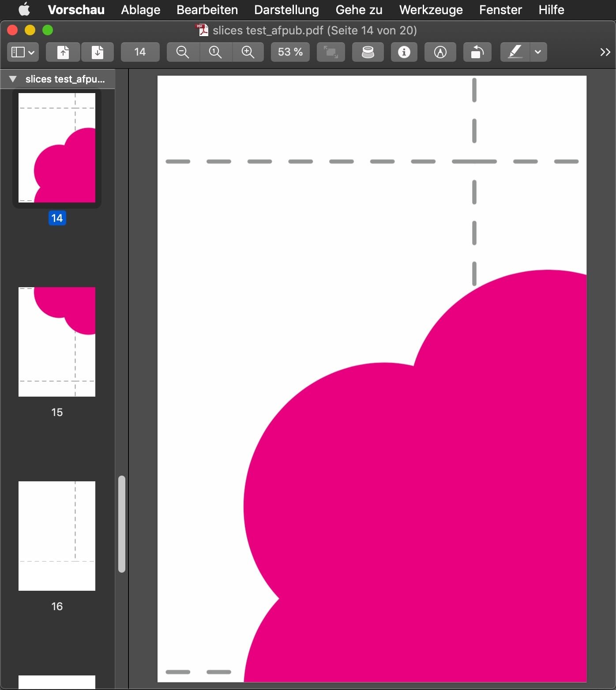The image size is (616, 690).
Task: Zoom in with the plus magnifier icon
Action: pos(248,52)
